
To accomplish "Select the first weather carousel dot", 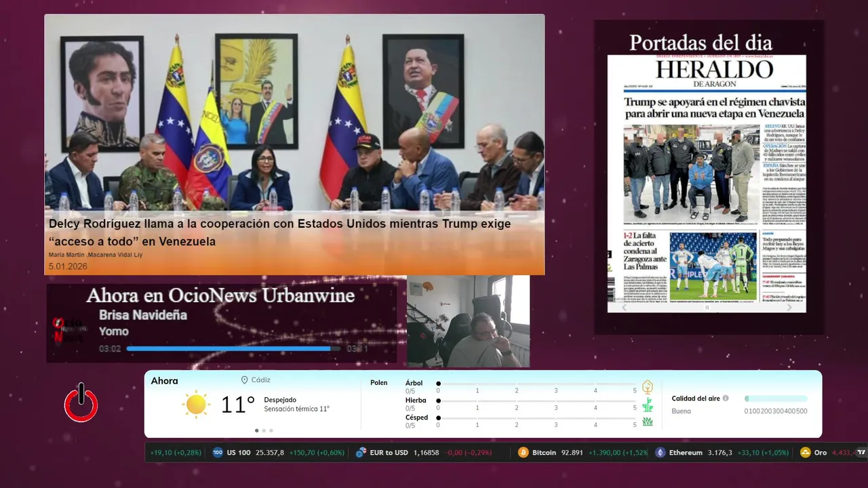I will click(256, 430).
